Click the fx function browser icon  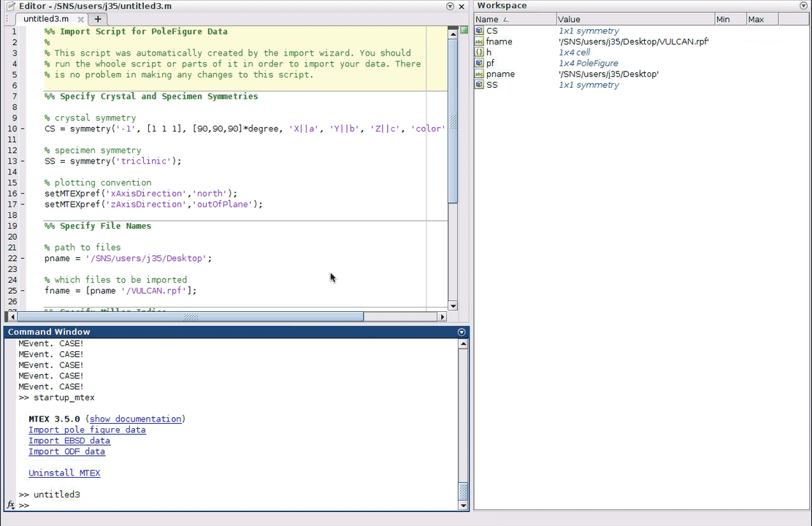10,505
